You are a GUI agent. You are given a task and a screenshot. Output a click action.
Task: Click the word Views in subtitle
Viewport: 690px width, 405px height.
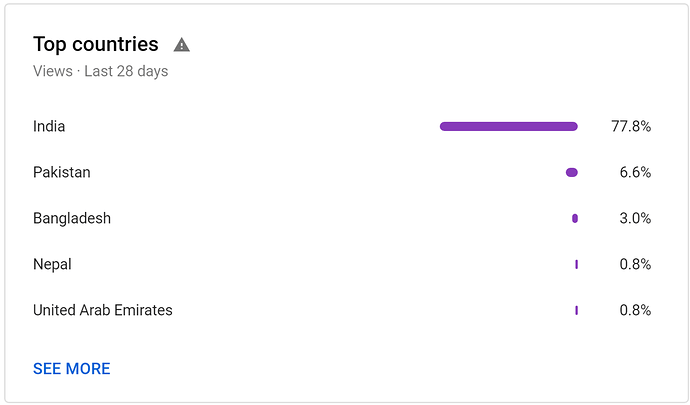click(x=53, y=71)
